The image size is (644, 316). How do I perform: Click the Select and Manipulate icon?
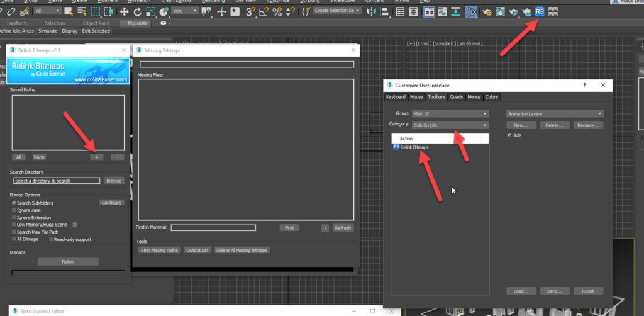pyautogui.click(x=222, y=12)
